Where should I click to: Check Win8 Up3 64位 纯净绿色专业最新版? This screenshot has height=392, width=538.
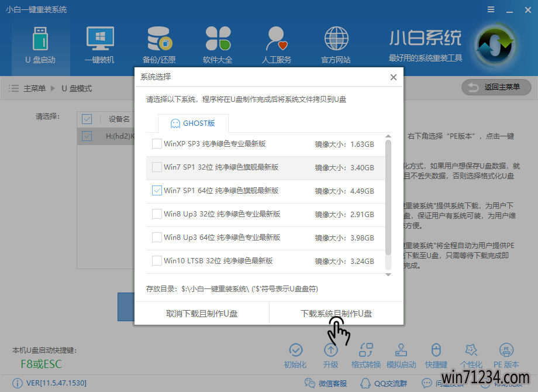(157, 237)
